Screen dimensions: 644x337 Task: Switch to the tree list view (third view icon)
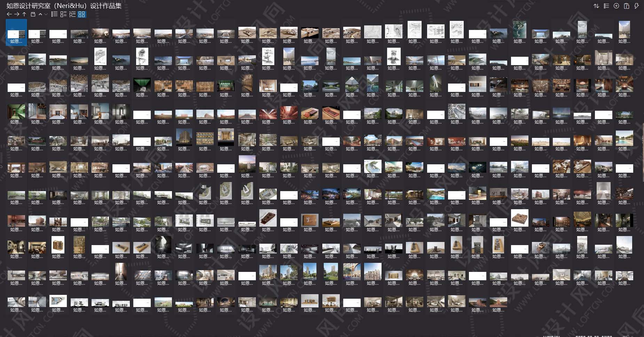[x=72, y=14]
